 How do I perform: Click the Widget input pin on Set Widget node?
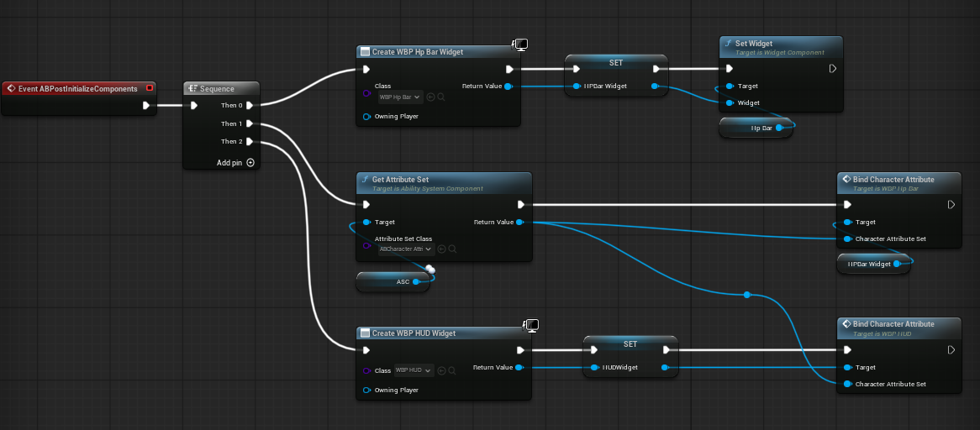(730, 103)
